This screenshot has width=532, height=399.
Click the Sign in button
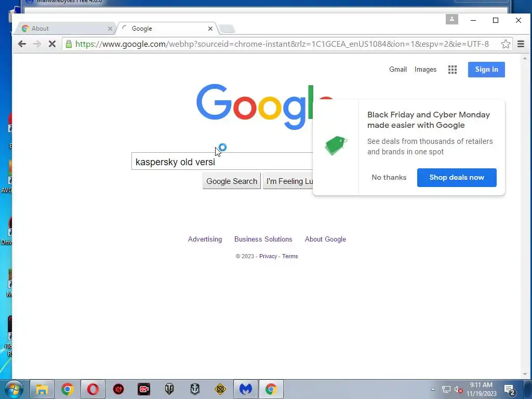[486, 70]
